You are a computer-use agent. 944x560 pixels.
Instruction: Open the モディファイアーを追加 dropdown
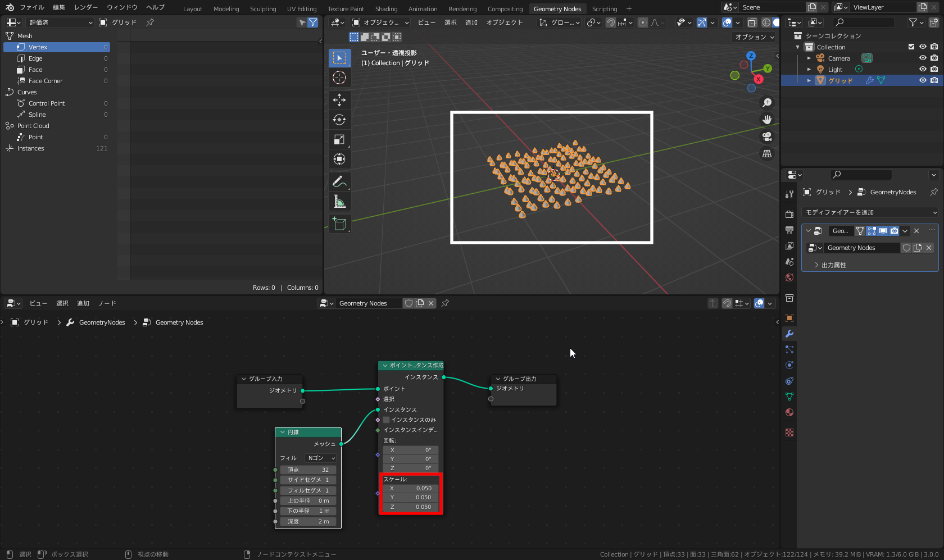click(870, 212)
